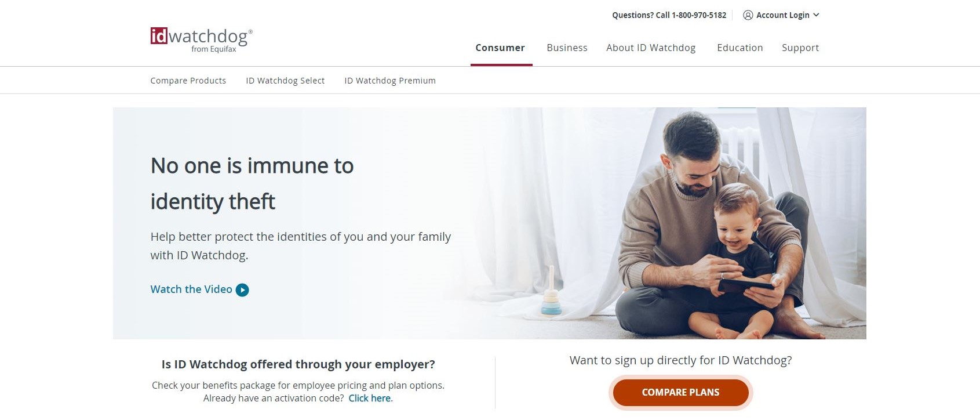Click the play icon beside Watch the Video

click(x=242, y=290)
